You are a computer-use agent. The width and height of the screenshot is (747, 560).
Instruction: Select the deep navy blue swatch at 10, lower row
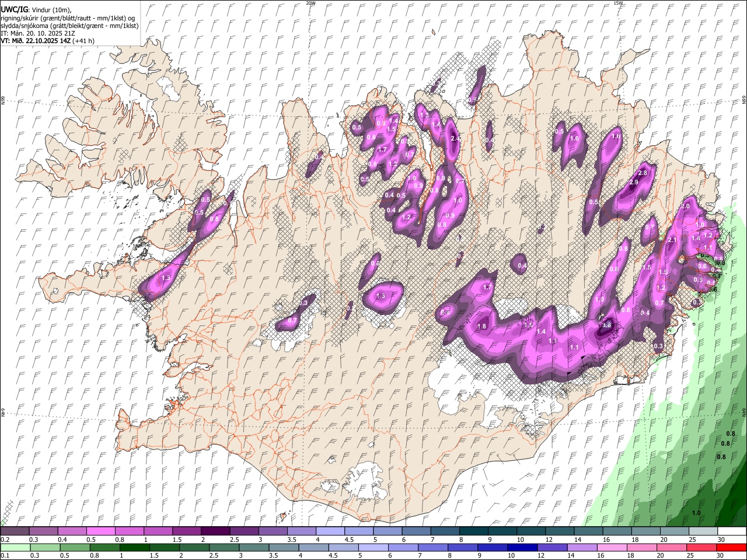[522, 548]
